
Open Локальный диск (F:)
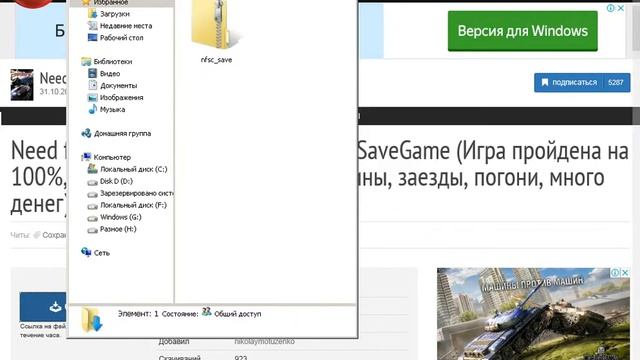click(133, 205)
